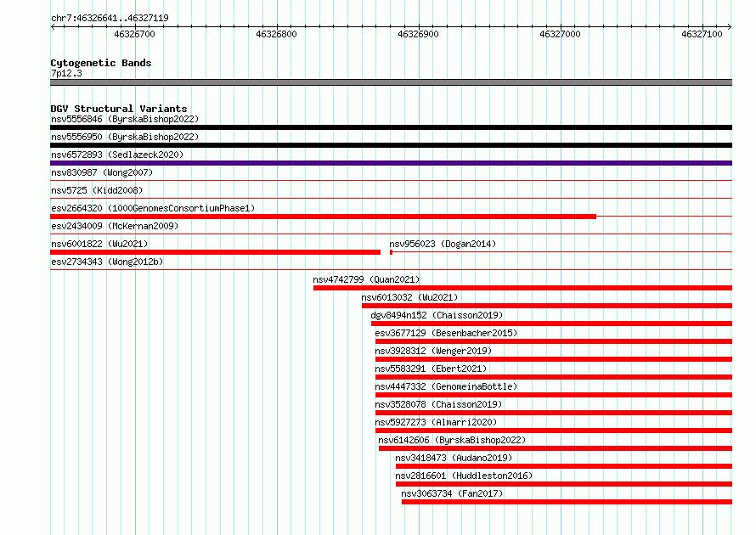Screen dimensions: 756x535
Task: Open the esv2664320 (1000GenomesConsortiumPhase1) label
Action: point(153,208)
